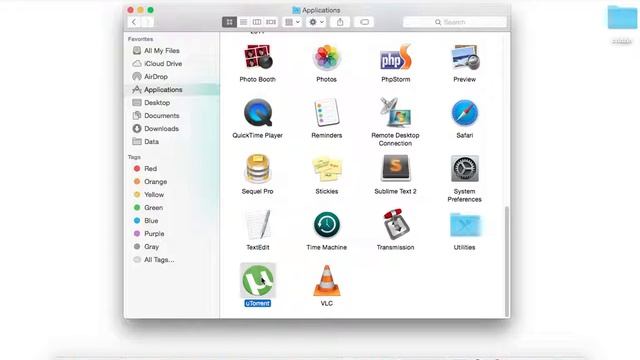Viewport: 640px width, 360px height.
Task: Click the 'Photo Booth' label text
Action: 258,80
